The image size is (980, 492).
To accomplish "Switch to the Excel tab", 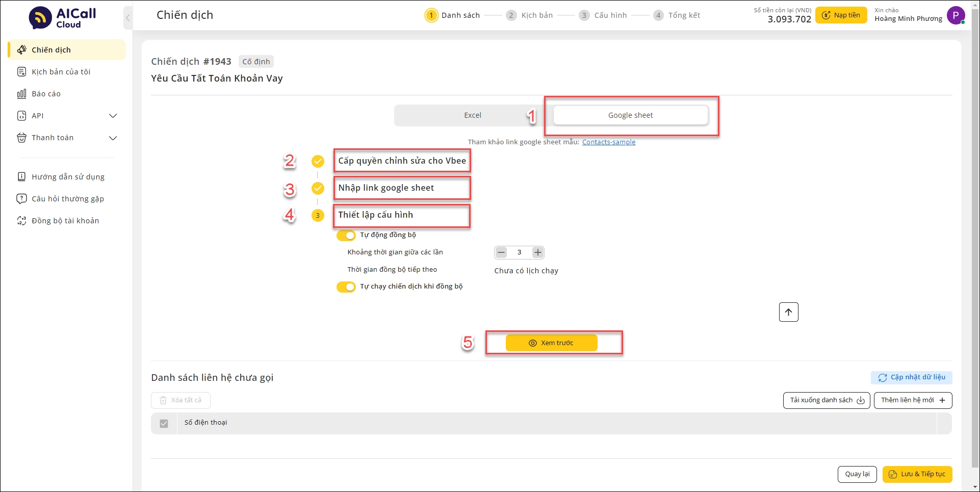I will [x=472, y=115].
